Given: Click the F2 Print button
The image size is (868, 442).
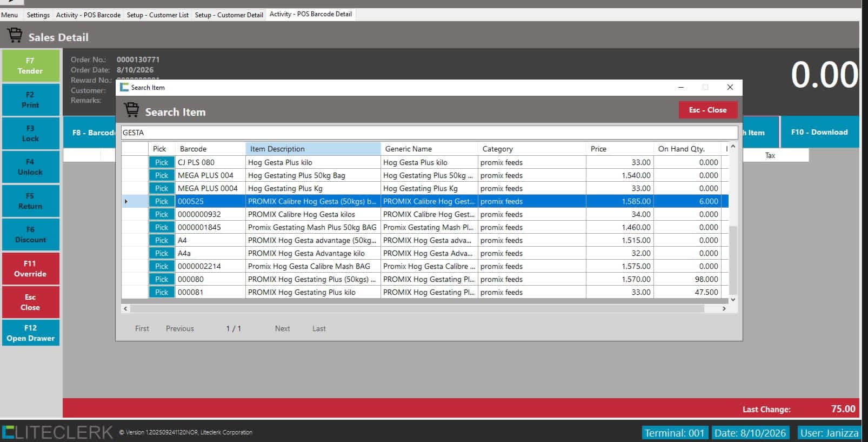Looking at the screenshot, I should [x=30, y=100].
